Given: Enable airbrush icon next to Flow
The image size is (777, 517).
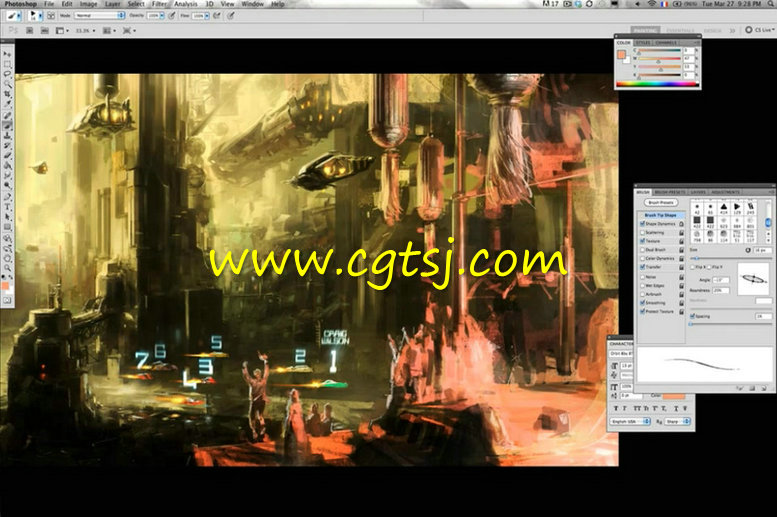Looking at the screenshot, I should [217, 16].
